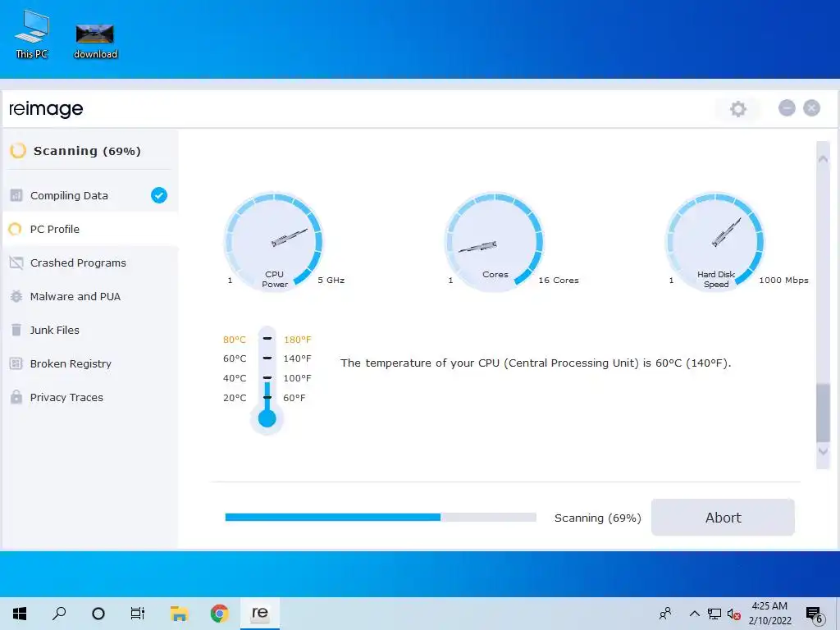Viewport: 840px width, 630px height.
Task: Launch Google Chrome from the taskbar
Action: (x=219, y=614)
